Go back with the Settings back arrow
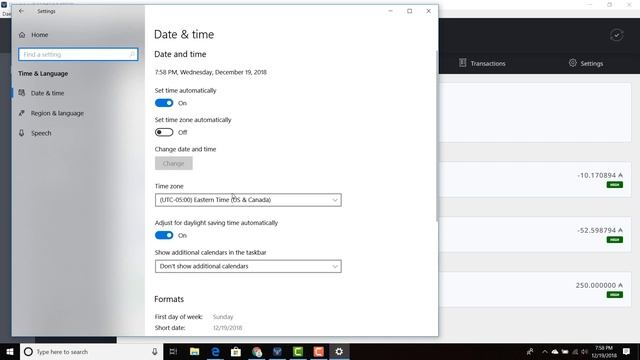This screenshot has width=640, height=360. click(21, 11)
